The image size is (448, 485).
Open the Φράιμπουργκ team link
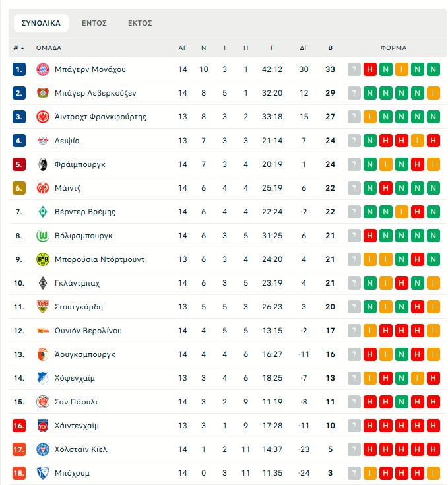click(80, 164)
